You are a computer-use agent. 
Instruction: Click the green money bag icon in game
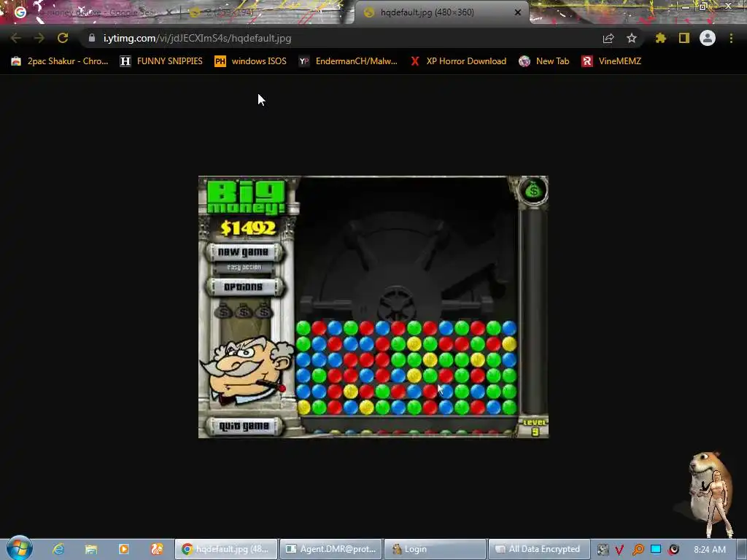(533, 190)
